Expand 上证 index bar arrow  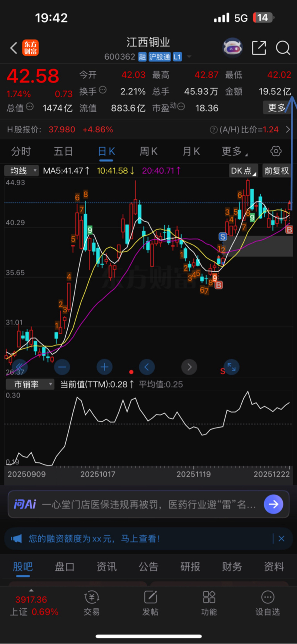click(x=31, y=591)
